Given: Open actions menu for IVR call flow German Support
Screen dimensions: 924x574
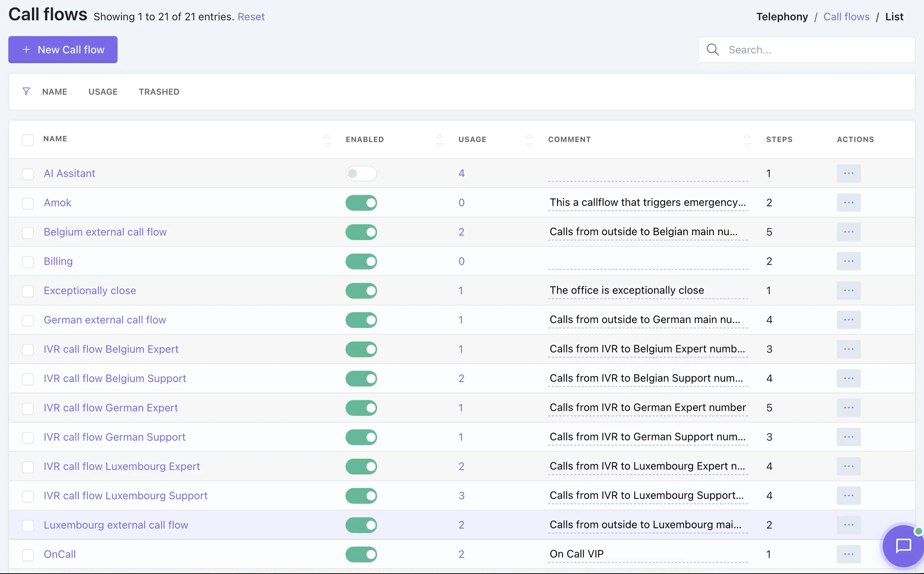Looking at the screenshot, I should click(x=849, y=437).
